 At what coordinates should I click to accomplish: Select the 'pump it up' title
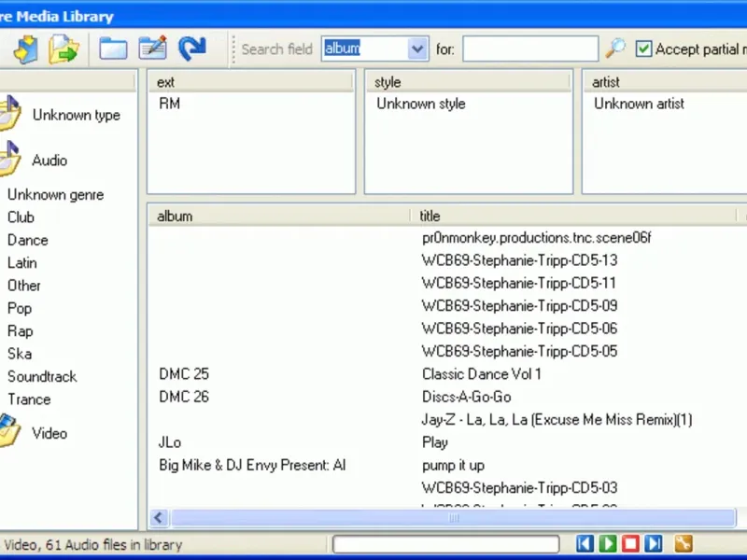tap(453, 466)
